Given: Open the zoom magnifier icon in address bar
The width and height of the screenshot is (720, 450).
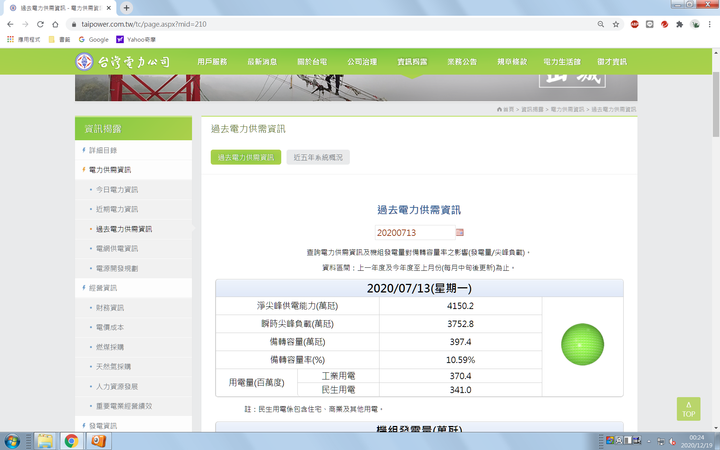Looking at the screenshot, I should [601, 24].
